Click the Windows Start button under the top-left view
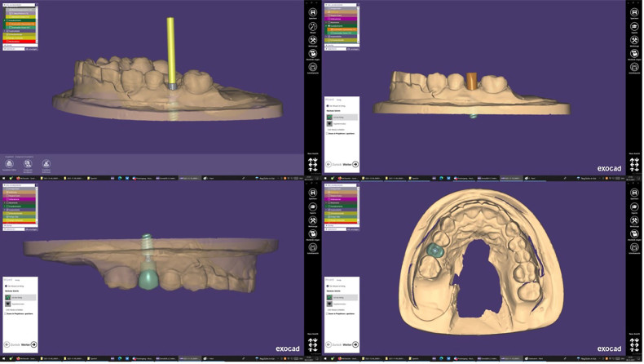Image resolution: width=644 pixels, height=364 pixels. click(x=2, y=177)
